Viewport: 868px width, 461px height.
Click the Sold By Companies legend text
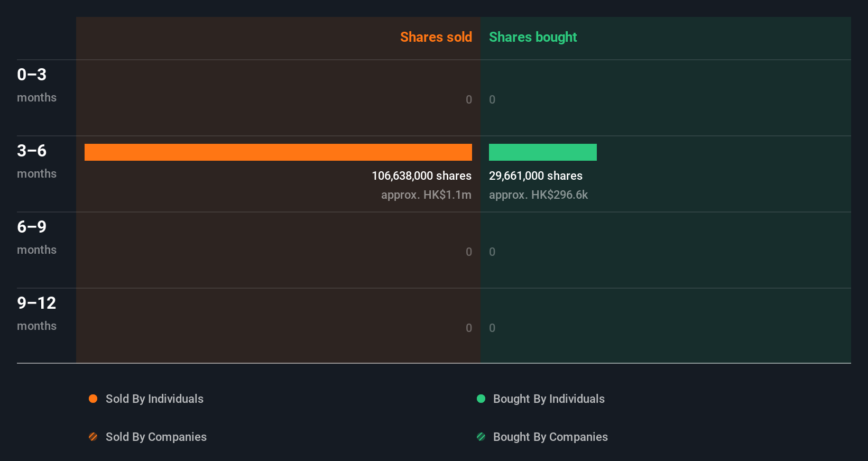click(x=156, y=437)
